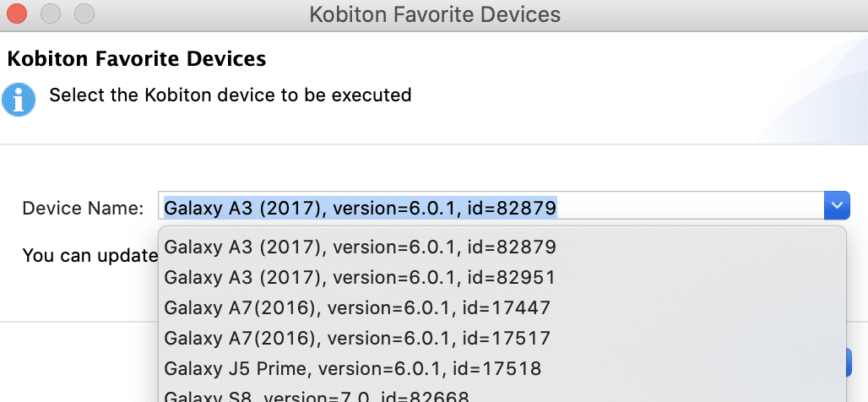Click the partially hidden blue button at right

849,363
